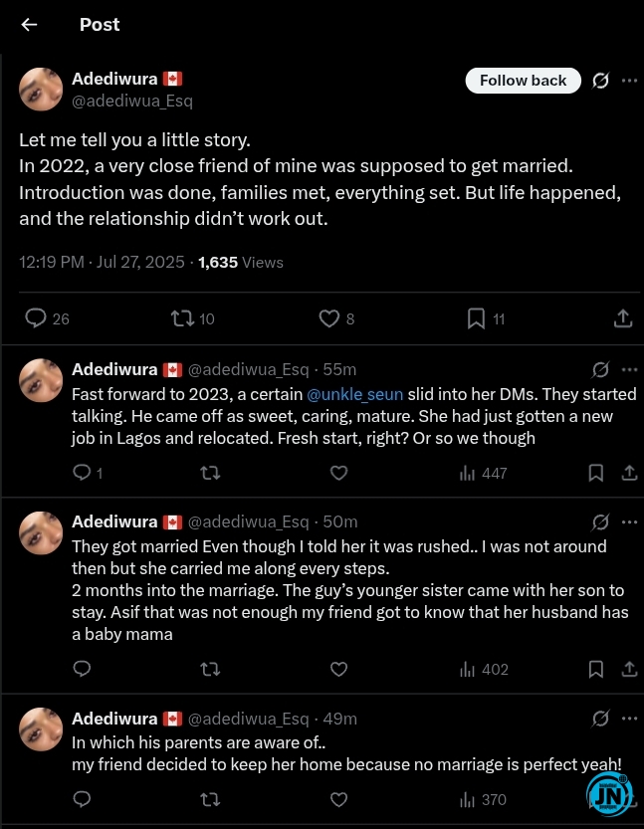Click the Follow back button

[523, 81]
